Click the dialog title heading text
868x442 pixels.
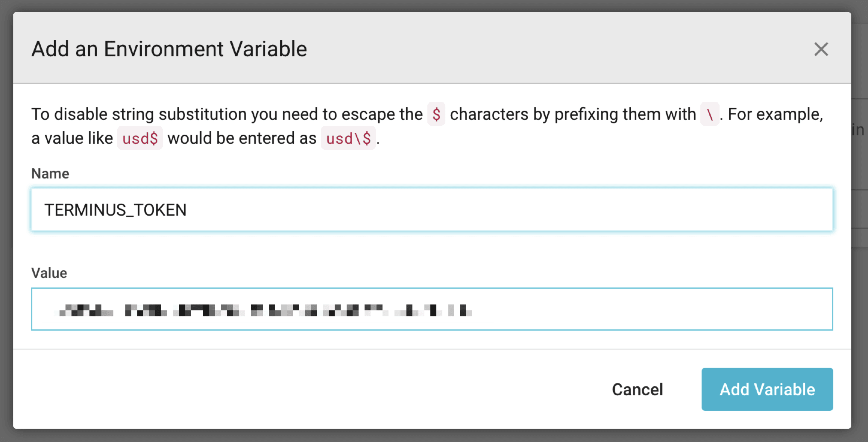pyautogui.click(x=169, y=49)
